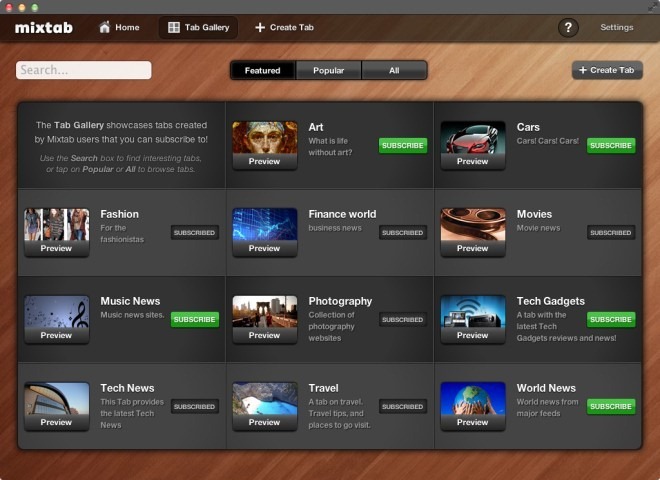Preview the Art tab thumbnail
The height and width of the screenshot is (480, 660).
(264, 146)
